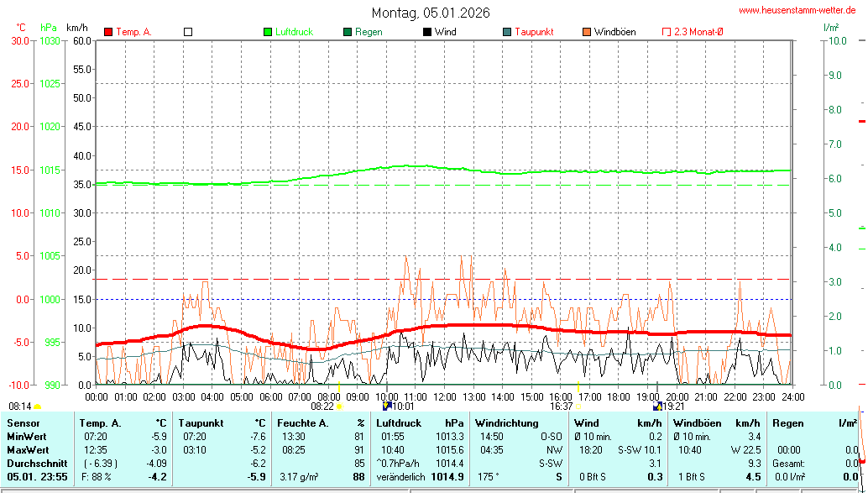Click the red Temp. A. legend square
Screen dimensions: 868x493
(108, 32)
